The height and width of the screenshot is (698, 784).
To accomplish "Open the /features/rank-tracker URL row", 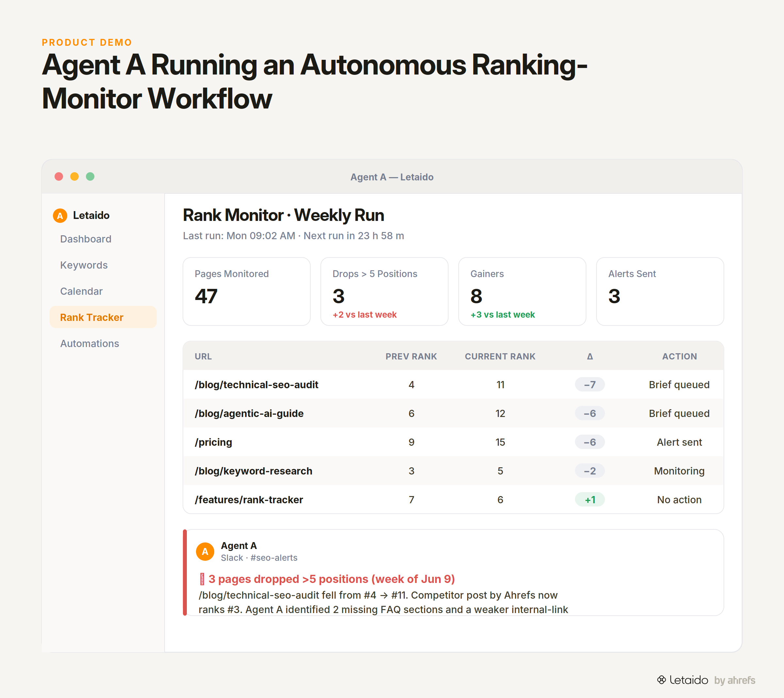I will [x=453, y=500].
